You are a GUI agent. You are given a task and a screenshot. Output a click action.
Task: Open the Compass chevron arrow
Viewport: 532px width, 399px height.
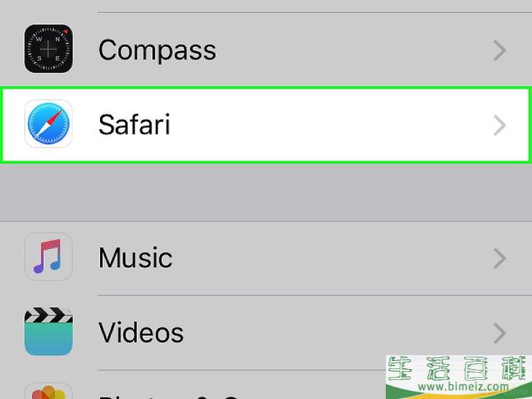pos(499,50)
